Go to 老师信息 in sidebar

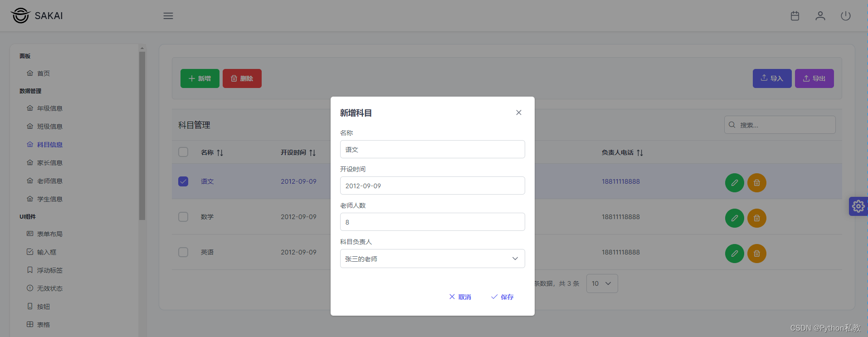point(50,181)
